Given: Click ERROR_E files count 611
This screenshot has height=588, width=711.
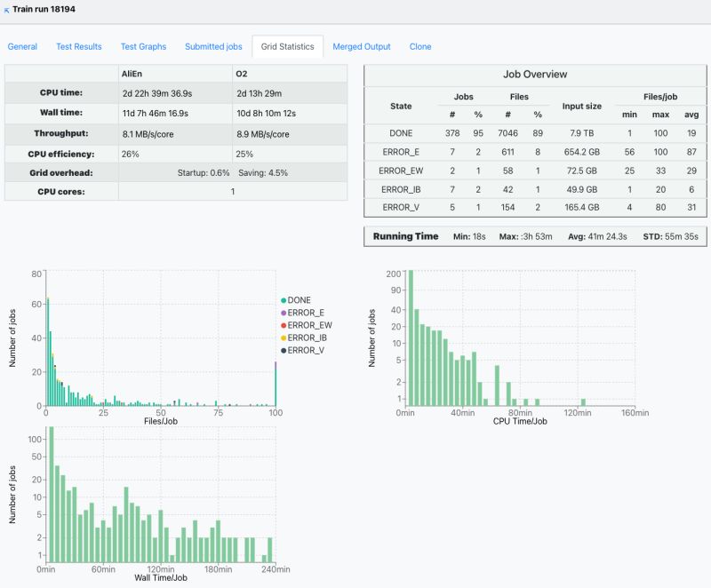Looking at the screenshot, I should [507, 152].
